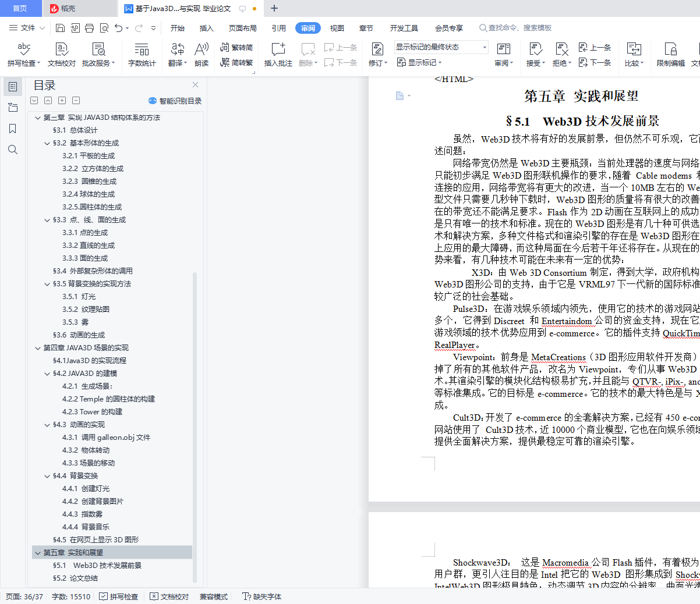The height and width of the screenshot is (604, 700).
Task: Print the document from quick toolbar
Action: click(x=89, y=28)
